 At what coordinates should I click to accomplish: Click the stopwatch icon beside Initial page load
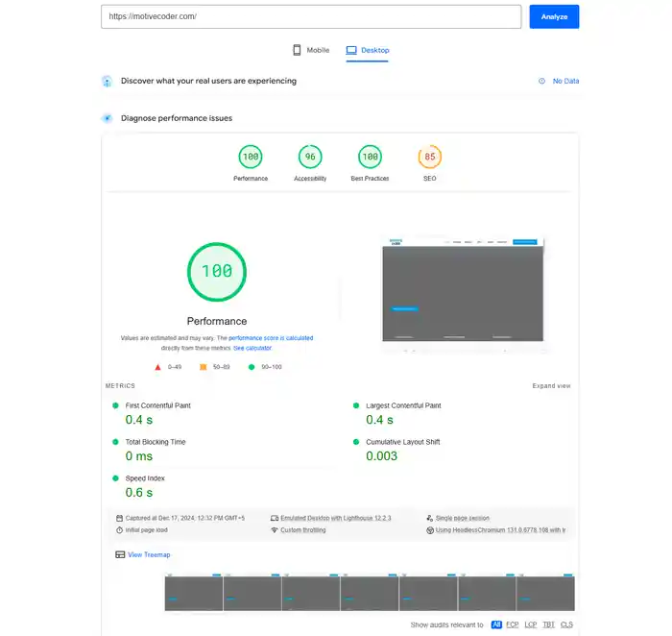(120, 530)
